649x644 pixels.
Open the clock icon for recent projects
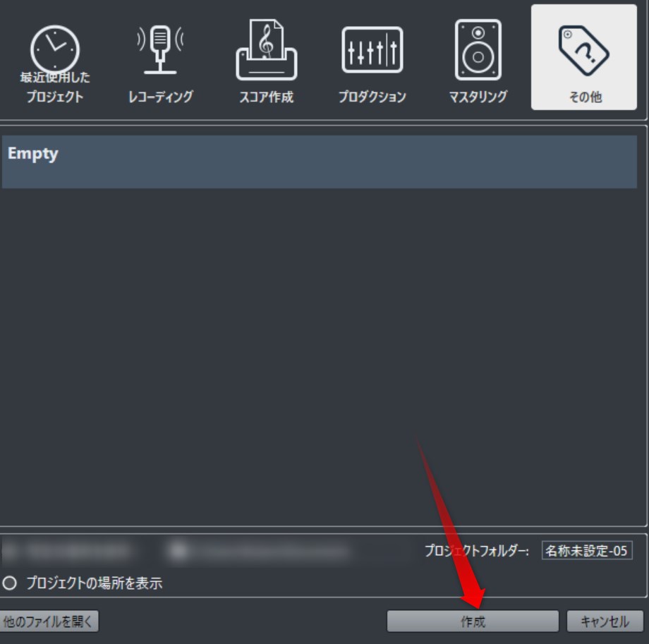(x=54, y=49)
